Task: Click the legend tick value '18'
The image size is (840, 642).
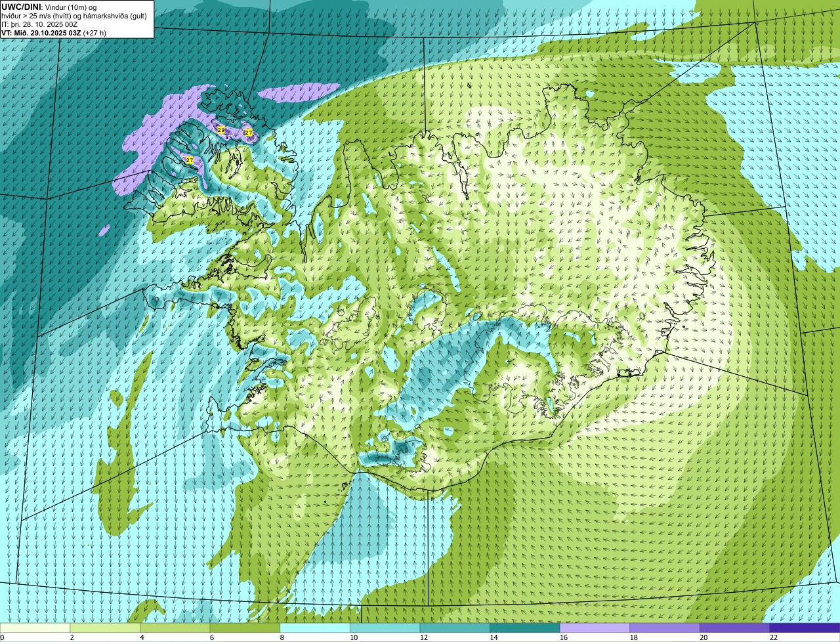Action: click(634, 637)
